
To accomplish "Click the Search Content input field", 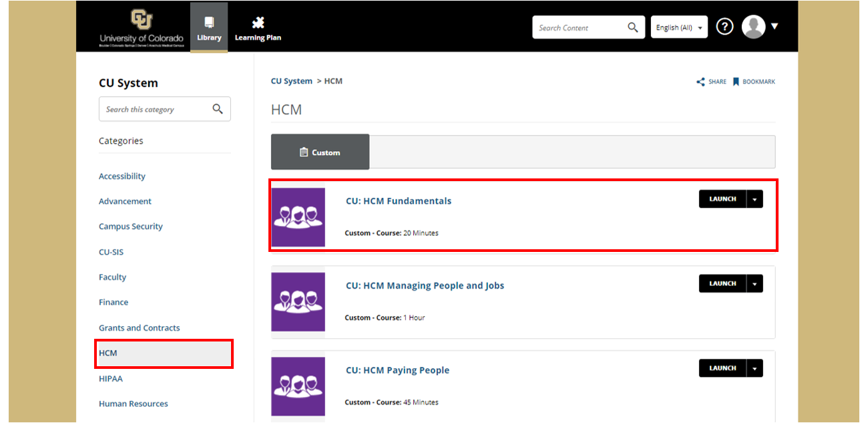I will (x=578, y=27).
